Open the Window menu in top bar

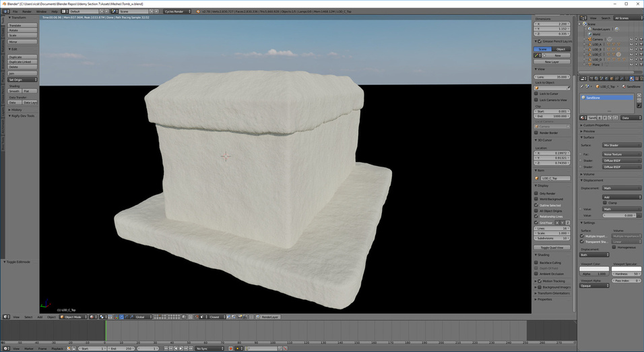[x=42, y=11]
